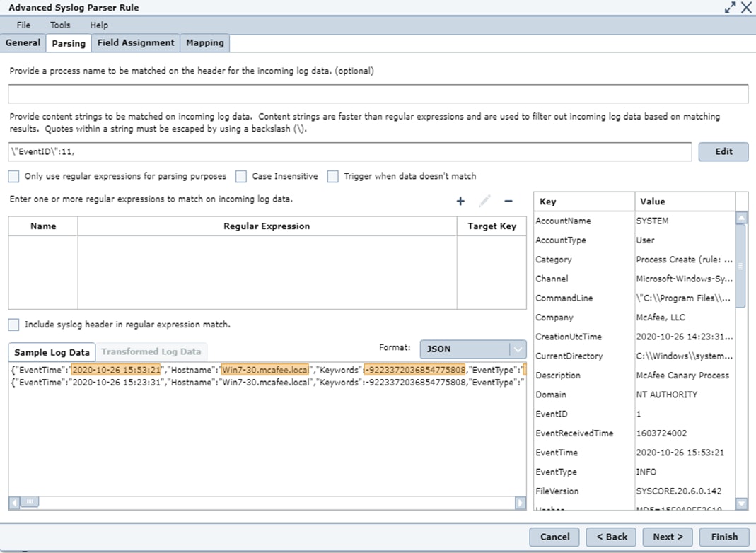This screenshot has width=756, height=553.
Task: Click the process name input field
Action: [378, 94]
